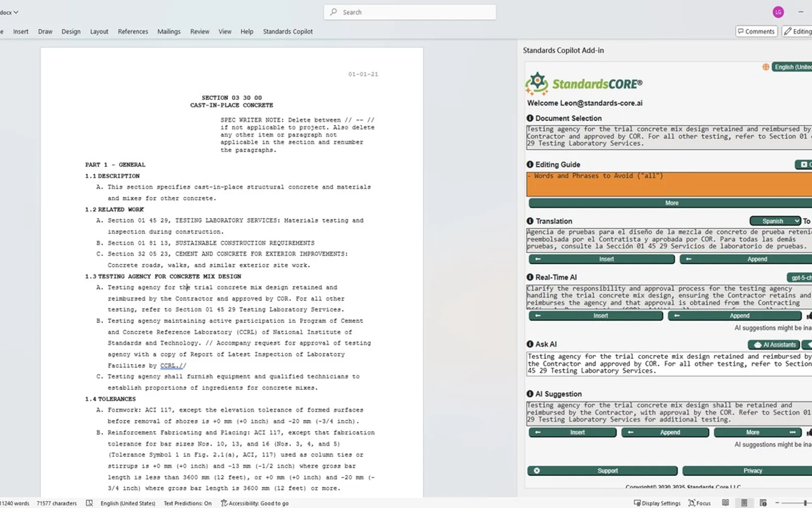Click Insert under Translation
This screenshot has height=508, width=812.
[602, 259]
